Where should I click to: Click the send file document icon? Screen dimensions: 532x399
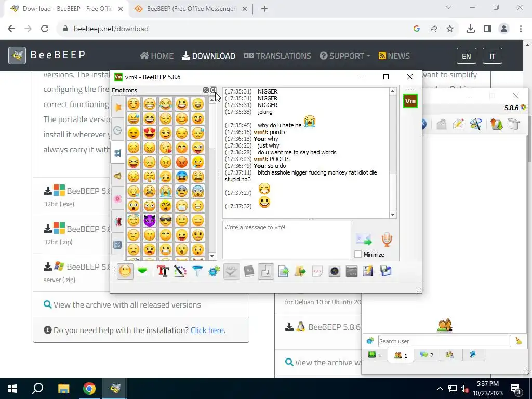coord(283,271)
